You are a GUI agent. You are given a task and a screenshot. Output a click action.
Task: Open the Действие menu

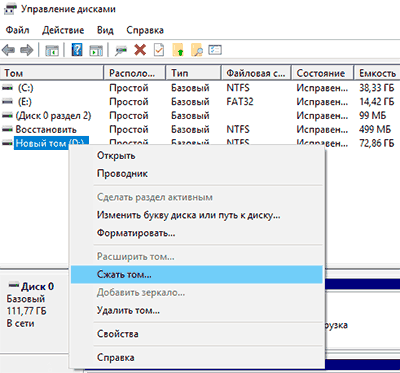tap(63, 30)
